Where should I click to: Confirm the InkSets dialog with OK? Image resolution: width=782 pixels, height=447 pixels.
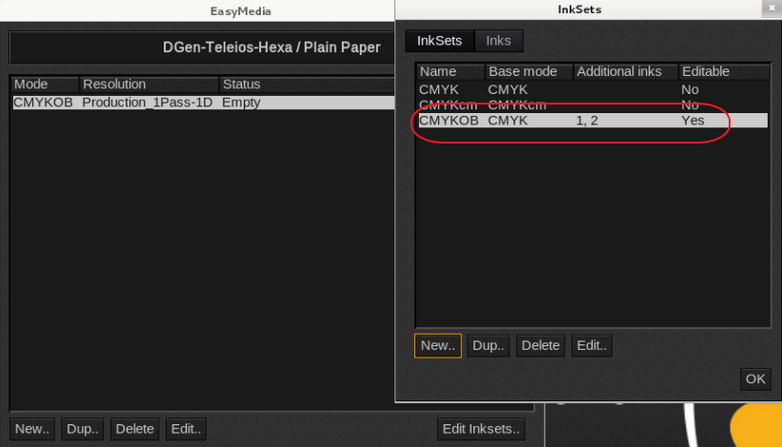pyautogui.click(x=755, y=379)
